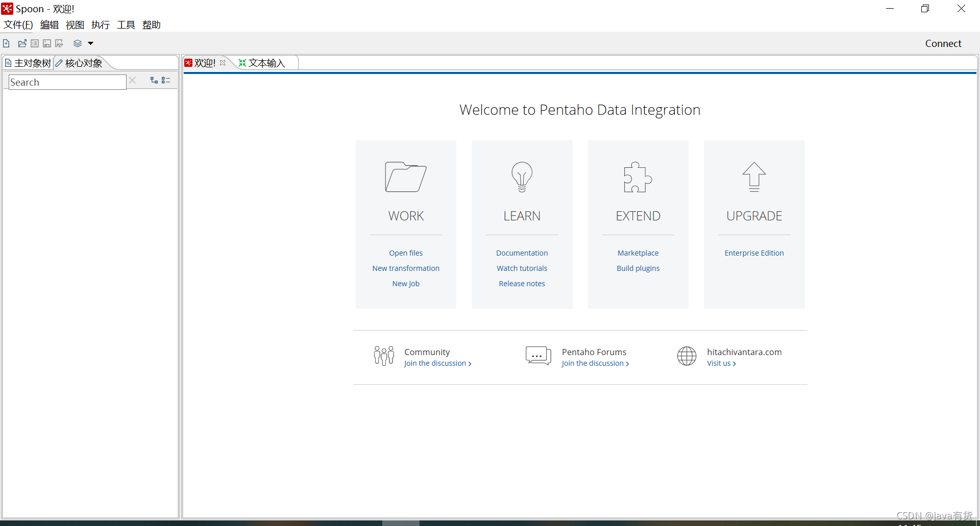This screenshot has width=980, height=526.
Task: Click the New transformation link
Action: click(x=406, y=268)
